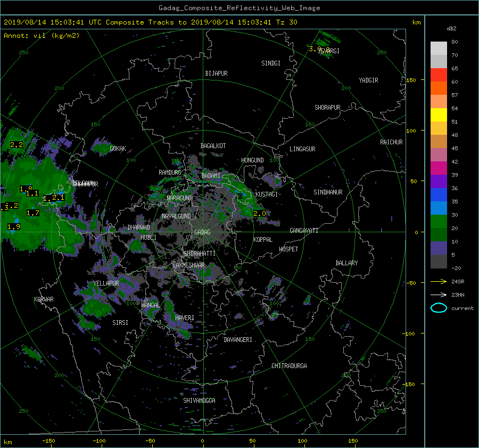Pick the bright green 30 dBZ swatch
This screenshot has width=479, height=448.
tap(439, 222)
